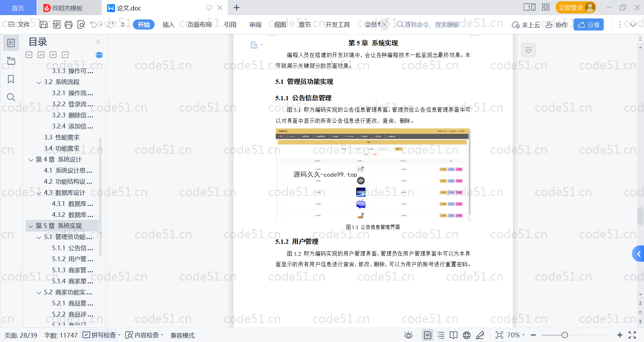Screen dimensions: 644x342
Task: Open the search sidebar icon
Action: (x=11, y=97)
